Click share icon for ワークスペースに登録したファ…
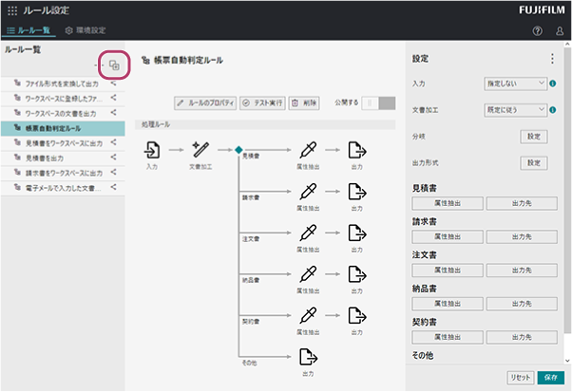The width and height of the screenshot is (572, 392). coord(114,98)
